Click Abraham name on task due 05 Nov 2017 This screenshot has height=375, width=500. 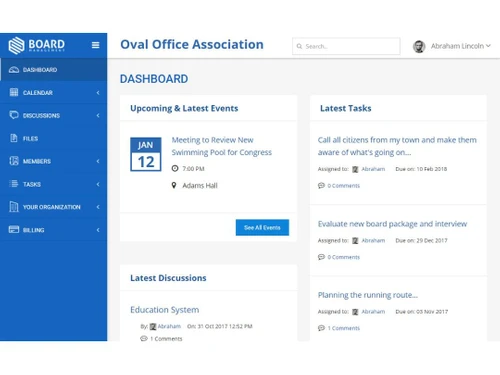coord(373,312)
